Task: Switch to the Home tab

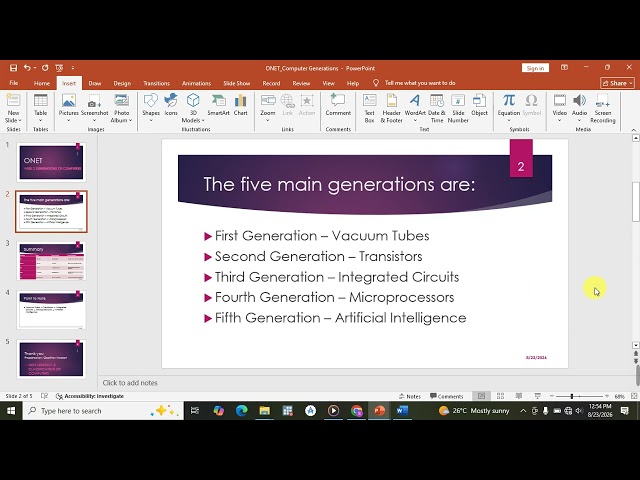Action: coord(42,83)
